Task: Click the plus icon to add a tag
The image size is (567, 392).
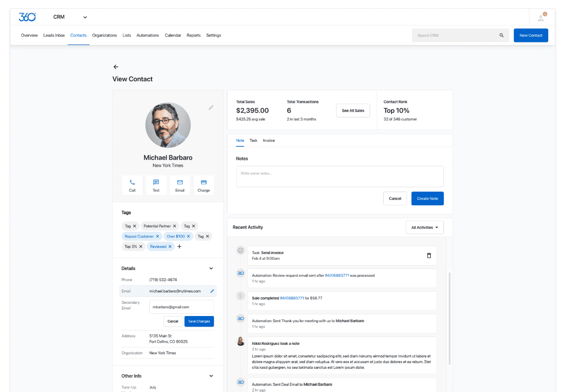Action: tap(179, 247)
